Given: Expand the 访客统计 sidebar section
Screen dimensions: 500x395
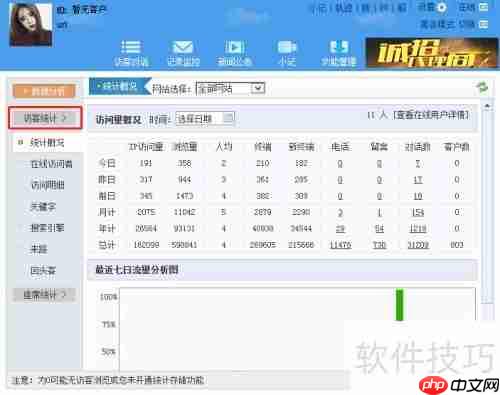Looking at the screenshot, I should click(45, 118).
